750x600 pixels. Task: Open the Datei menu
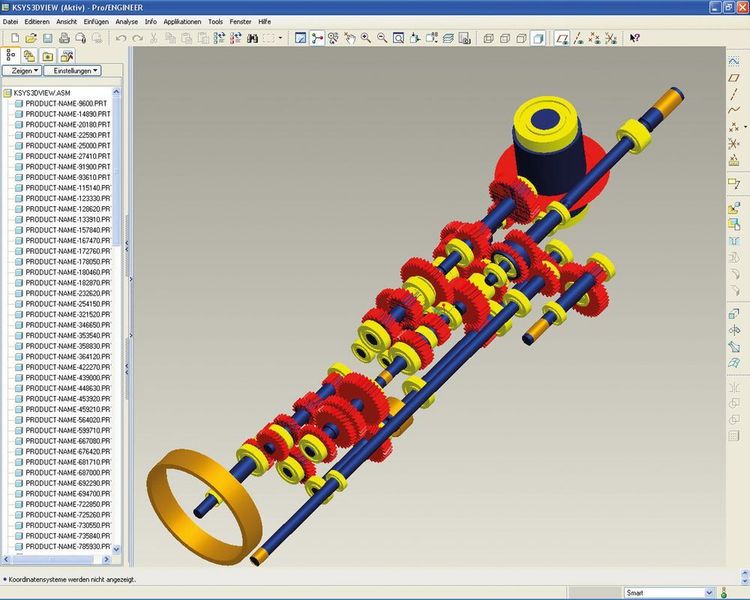[11, 22]
